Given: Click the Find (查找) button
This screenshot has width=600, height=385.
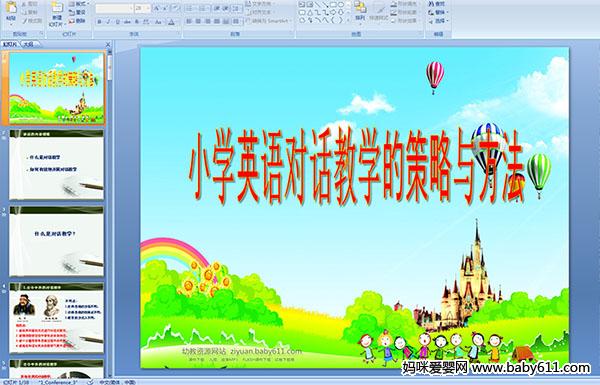Looking at the screenshot, I should (x=437, y=4).
